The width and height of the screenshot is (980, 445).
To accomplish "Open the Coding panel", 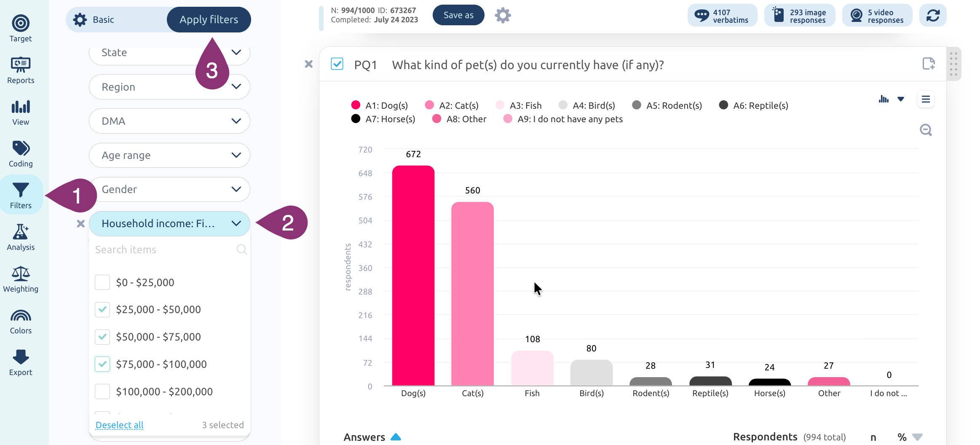I will pos(21,154).
